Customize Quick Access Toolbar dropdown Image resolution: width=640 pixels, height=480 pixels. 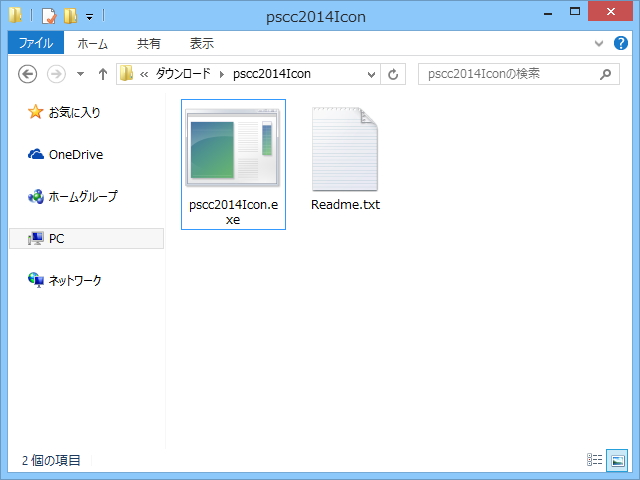(89, 17)
